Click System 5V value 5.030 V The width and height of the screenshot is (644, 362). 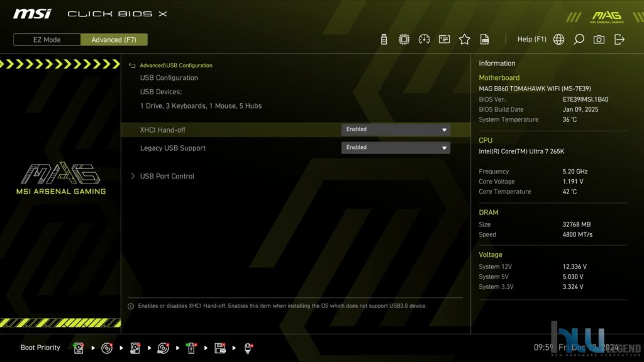point(573,277)
